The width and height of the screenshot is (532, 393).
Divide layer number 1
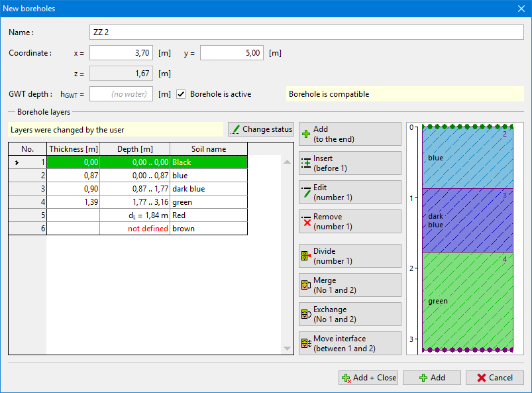coord(350,256)
